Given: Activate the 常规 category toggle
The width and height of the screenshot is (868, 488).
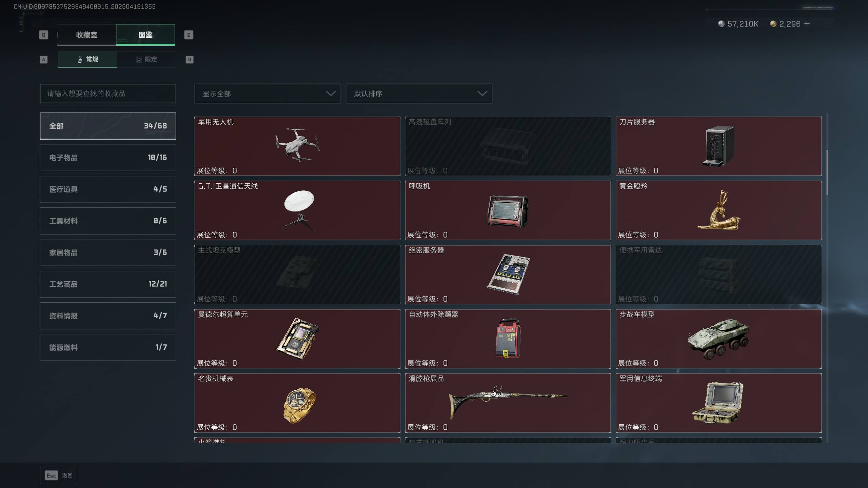Looking at the screenshot, I should point(87,59).
